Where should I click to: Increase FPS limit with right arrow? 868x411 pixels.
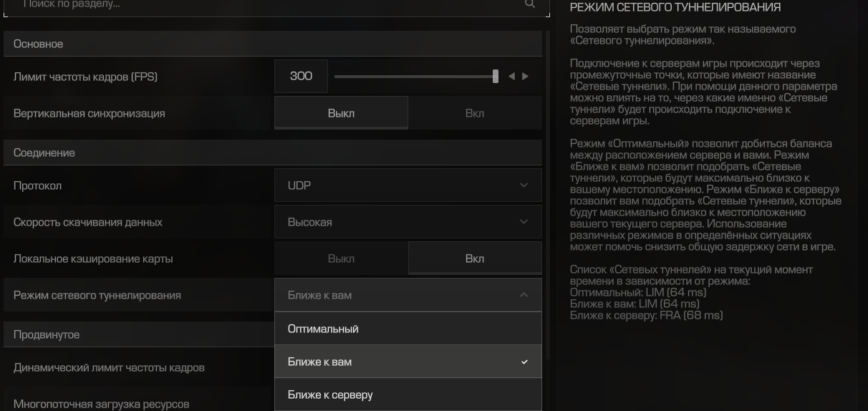click(x=526, y=77)
